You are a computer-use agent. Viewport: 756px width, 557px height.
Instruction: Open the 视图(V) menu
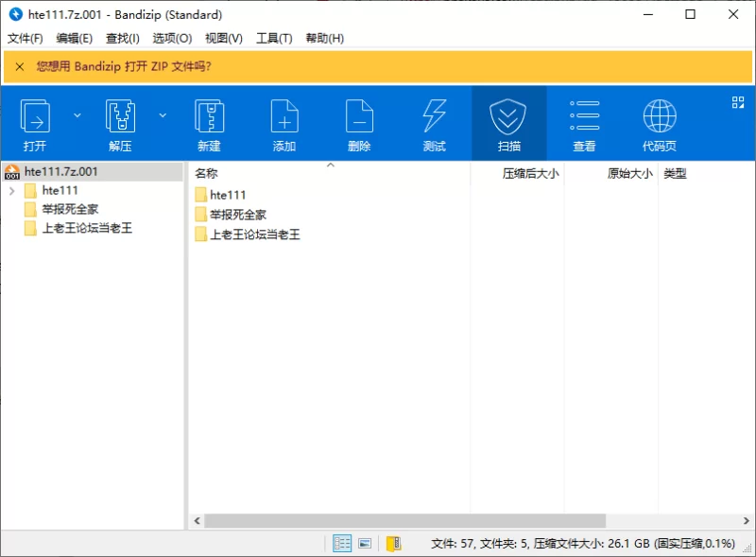click(x=224, y=38)
